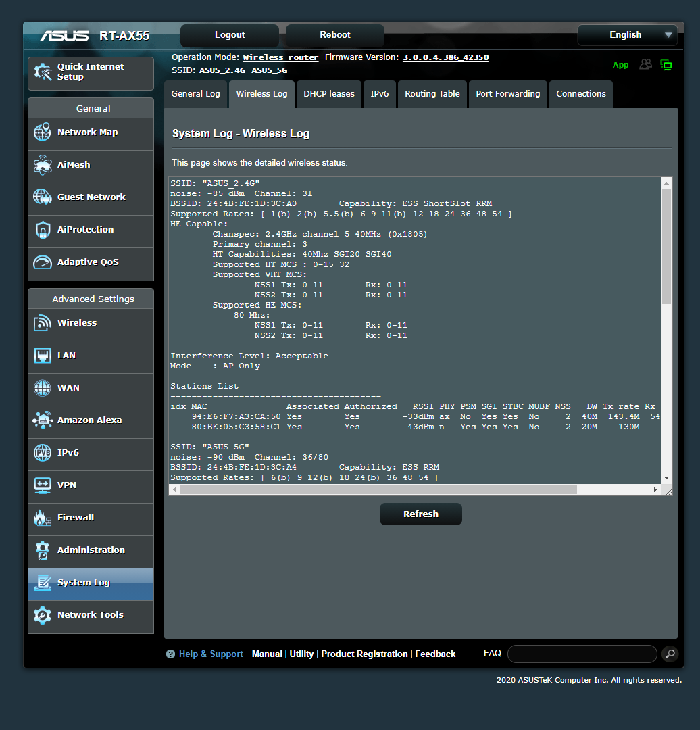This screenshot has width=700, height=730.
Task: Select the Port Forwarding tab
Action: tap(507, 94)
